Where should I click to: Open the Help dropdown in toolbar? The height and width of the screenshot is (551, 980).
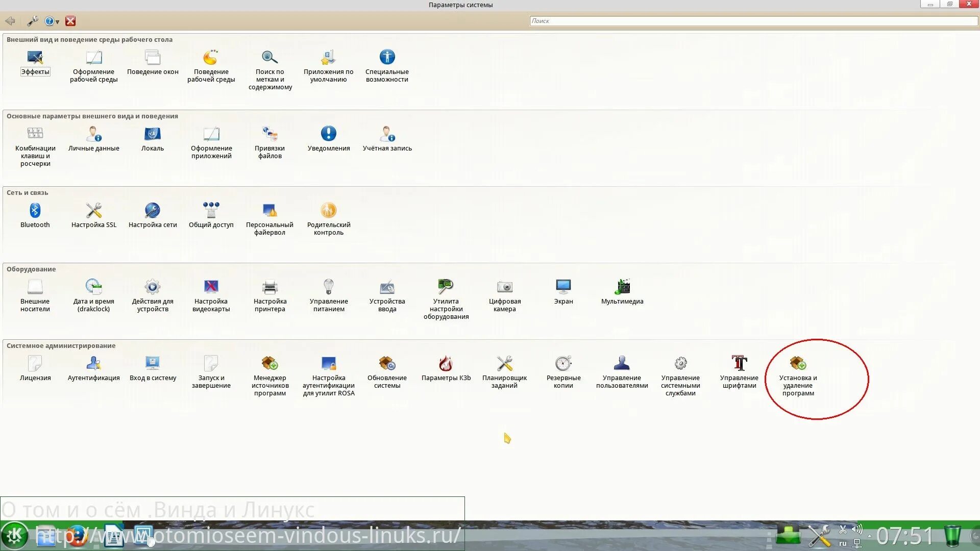tap(52, 21)
